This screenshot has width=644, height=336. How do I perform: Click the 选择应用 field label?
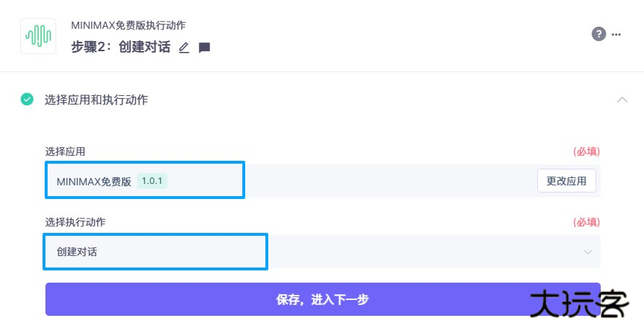(x=65, y=151)
